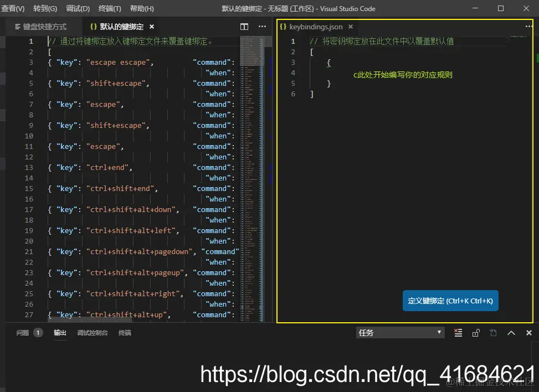Click the minimap of default keybindings editor
Screen dimensions: 539x392
tap(252, 179)
